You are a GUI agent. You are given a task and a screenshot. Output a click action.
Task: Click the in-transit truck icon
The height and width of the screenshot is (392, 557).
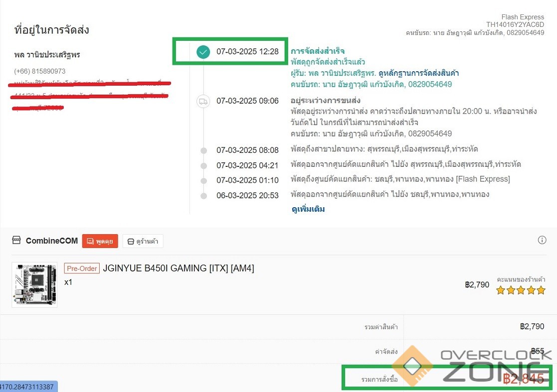[203, 102]
